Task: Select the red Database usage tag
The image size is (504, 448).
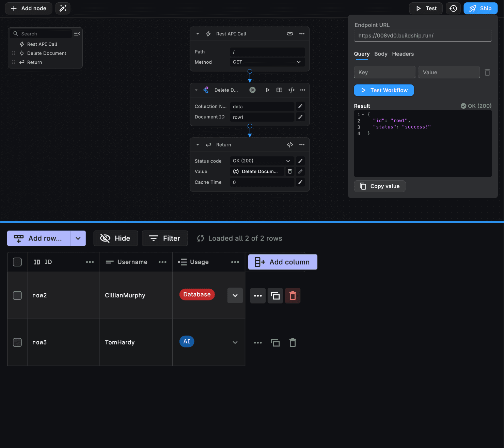Action: click(x=197, y=294)
